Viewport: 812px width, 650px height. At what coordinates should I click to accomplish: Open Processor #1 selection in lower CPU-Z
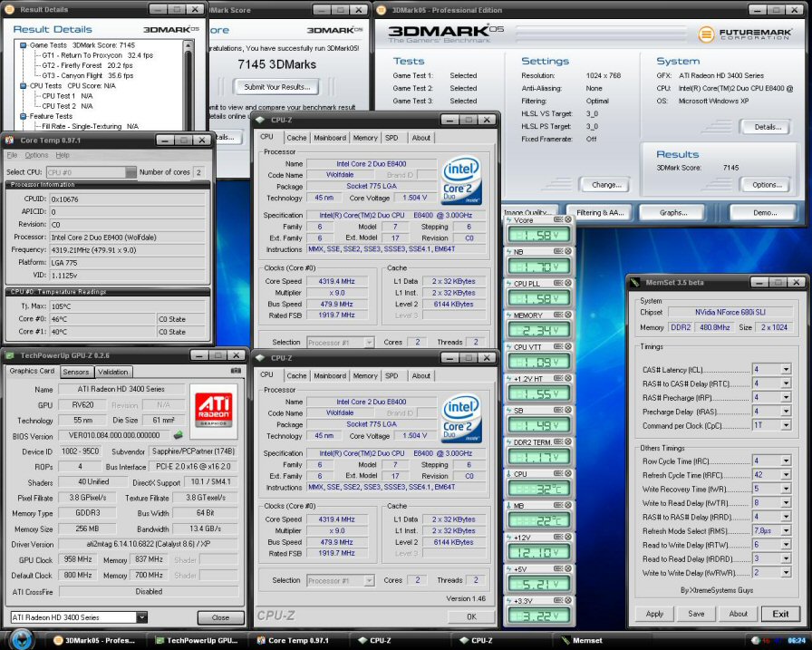369,580
